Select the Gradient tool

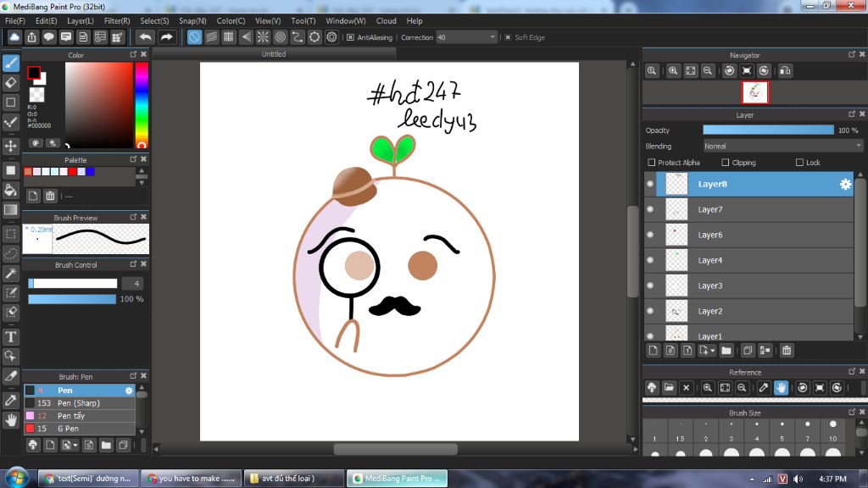pyautogui.click(x=10, y=210)
